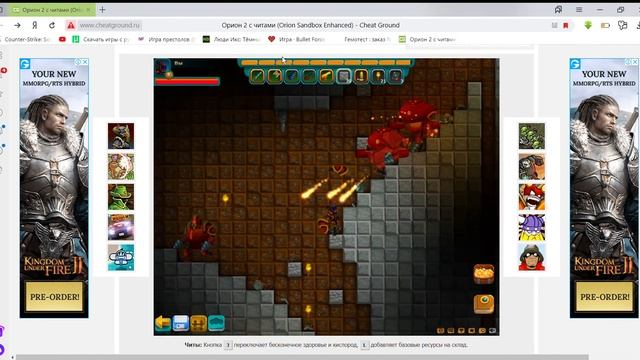Open the purple helmet character game thumbnail
Viewport: 640px width, 360px height.
pyautogui.click(x=532, y=227)
